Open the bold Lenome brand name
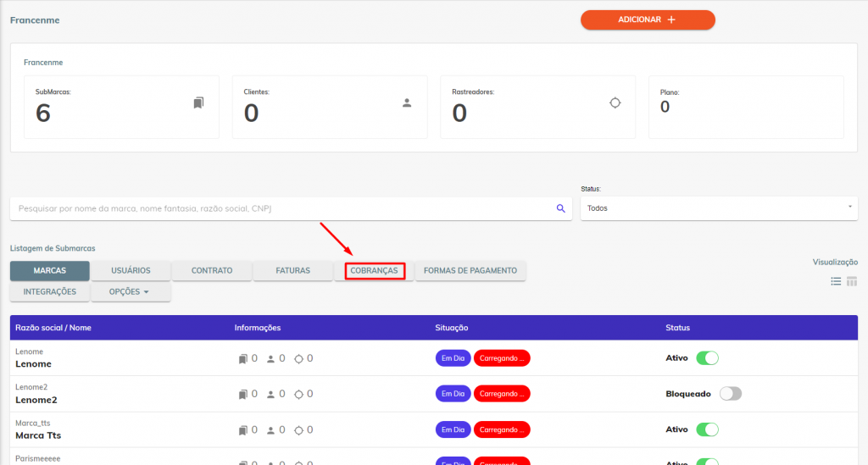This screenshot has width=868, height=465. (33, 364)
